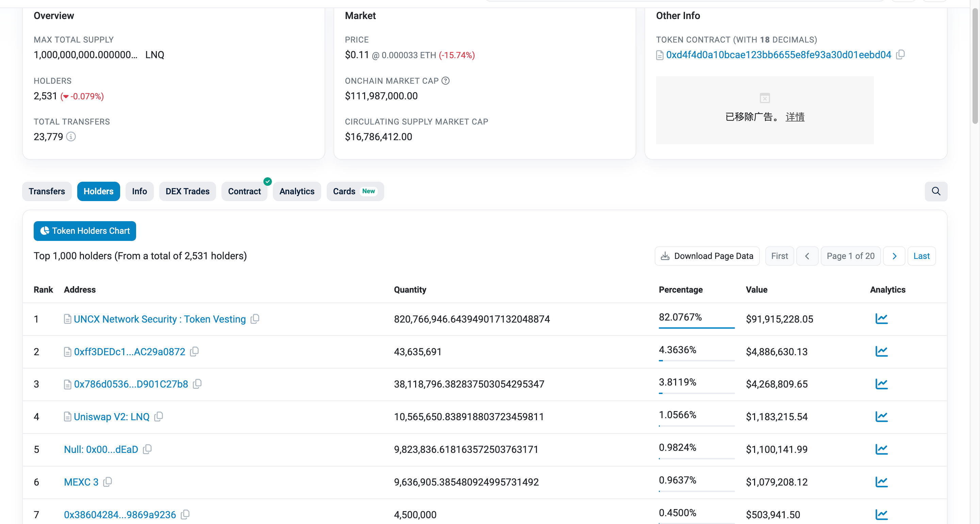This screenshot has height=524, width=980.
Task: Click page number input field
Action: click(852, 256)
